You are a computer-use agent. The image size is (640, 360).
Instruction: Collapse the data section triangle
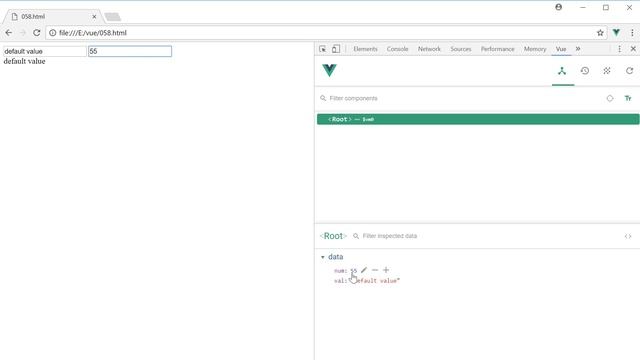[322, 257]
